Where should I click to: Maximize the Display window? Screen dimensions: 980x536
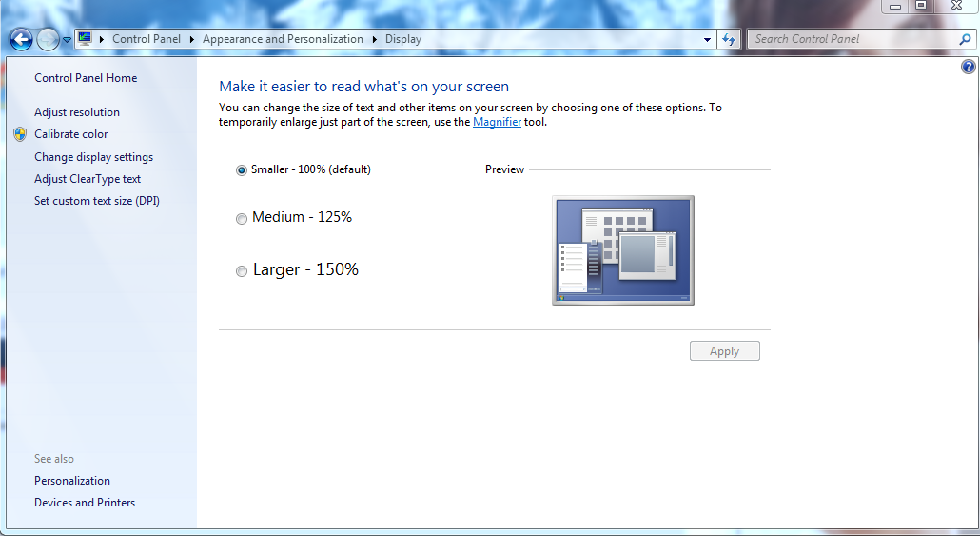point(921,6)
